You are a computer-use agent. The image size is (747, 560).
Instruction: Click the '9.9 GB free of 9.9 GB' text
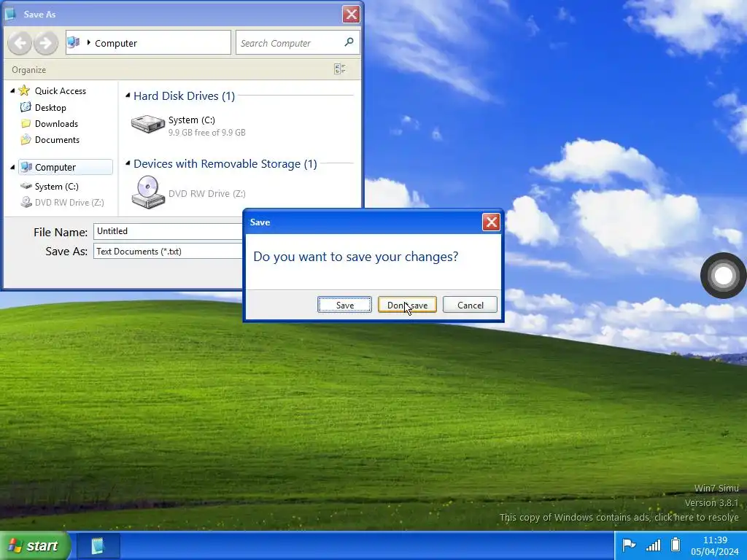click(207, 133)
